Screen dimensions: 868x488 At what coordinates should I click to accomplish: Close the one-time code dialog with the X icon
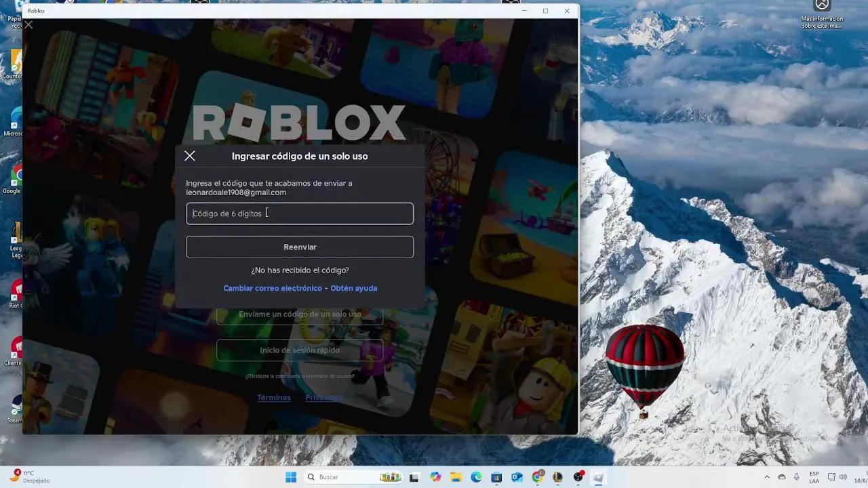coord(190,156)
